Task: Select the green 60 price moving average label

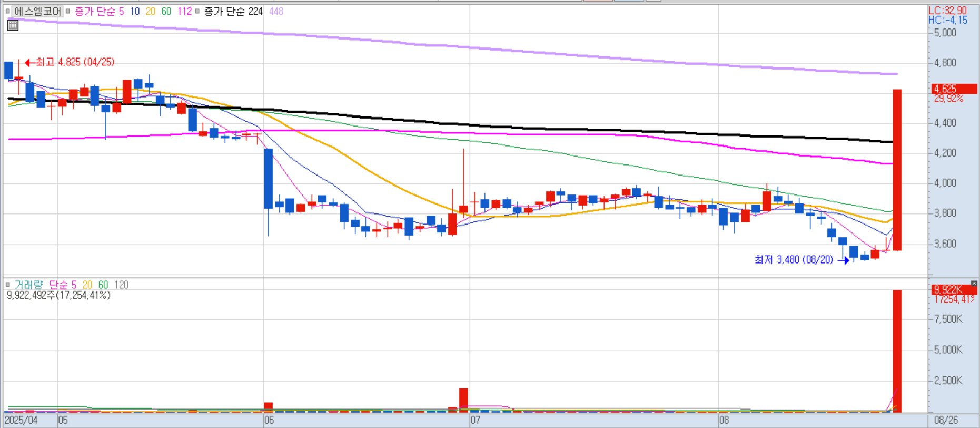Action: coord(166,11)
